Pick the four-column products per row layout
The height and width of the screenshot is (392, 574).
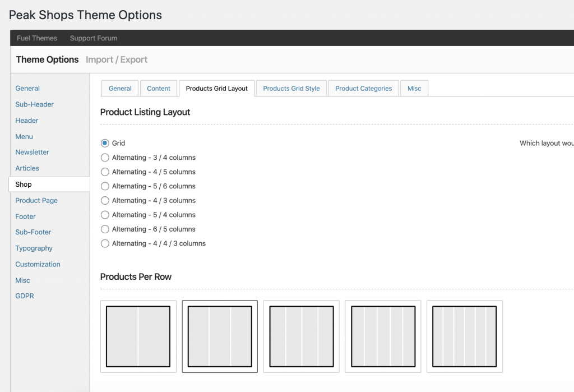[301, 336]
